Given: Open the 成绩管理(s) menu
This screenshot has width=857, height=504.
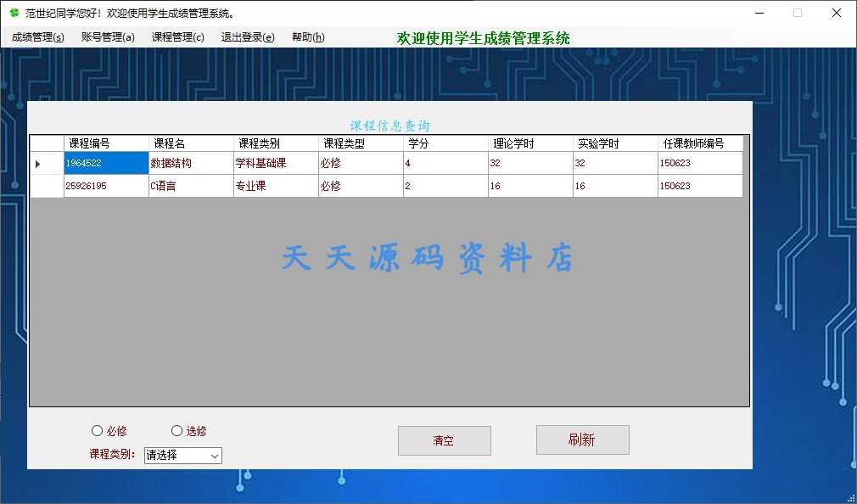Looking at the screenshot, I should [37, 37].
